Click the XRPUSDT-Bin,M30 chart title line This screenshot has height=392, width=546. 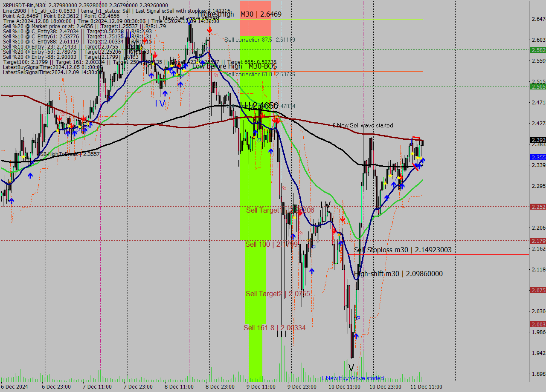tap(85, 5)
